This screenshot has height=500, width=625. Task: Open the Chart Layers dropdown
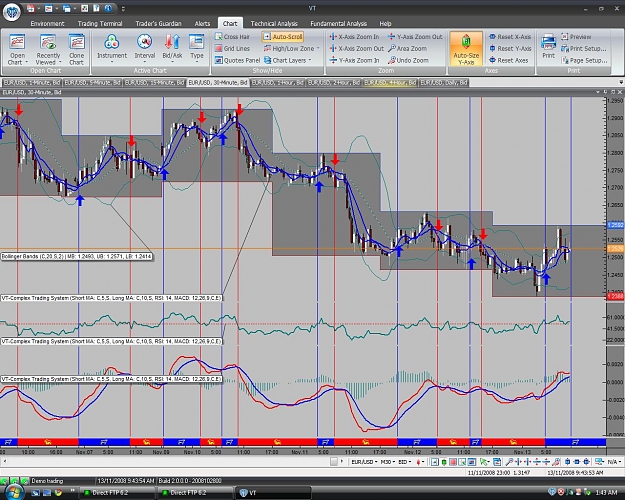tap(287, 61)
